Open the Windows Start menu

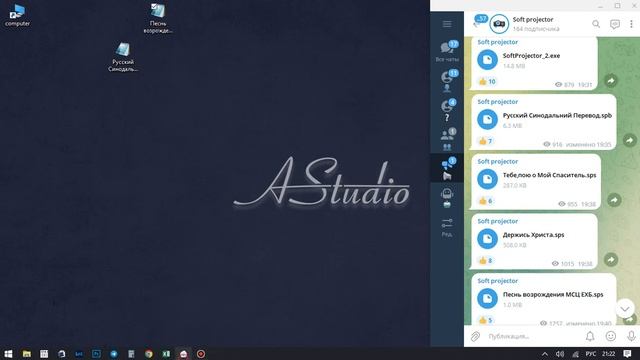pos(8,354)
